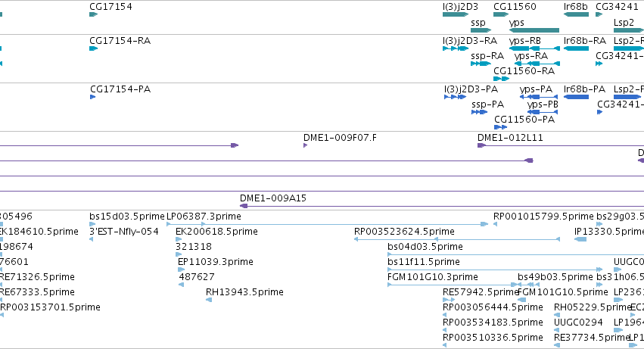Screen dimensions: 644x349
Task: Select the LP06387.3prime EST label
Action: pyautogui.click(x=204, y=217)
